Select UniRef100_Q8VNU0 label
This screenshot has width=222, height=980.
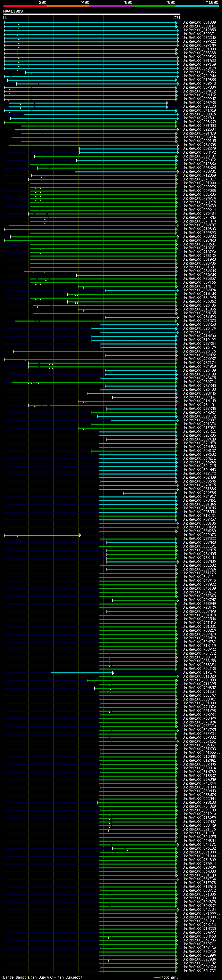[199, 562]
